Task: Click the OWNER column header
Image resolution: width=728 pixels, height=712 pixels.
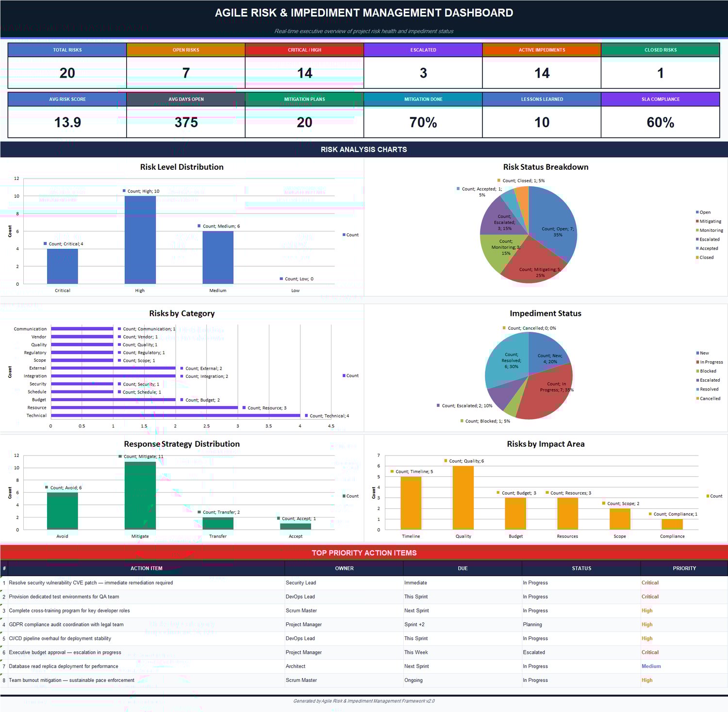Action: click(x=344, y=568)
